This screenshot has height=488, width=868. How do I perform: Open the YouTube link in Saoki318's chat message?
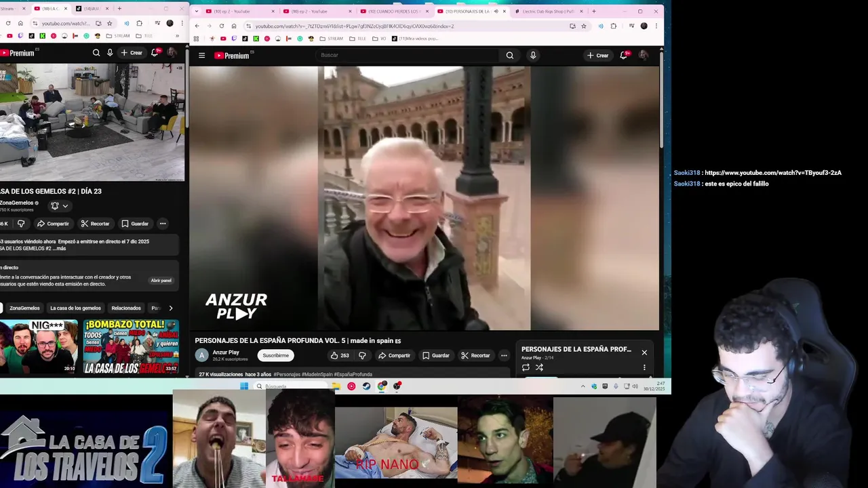pos(773,173)
